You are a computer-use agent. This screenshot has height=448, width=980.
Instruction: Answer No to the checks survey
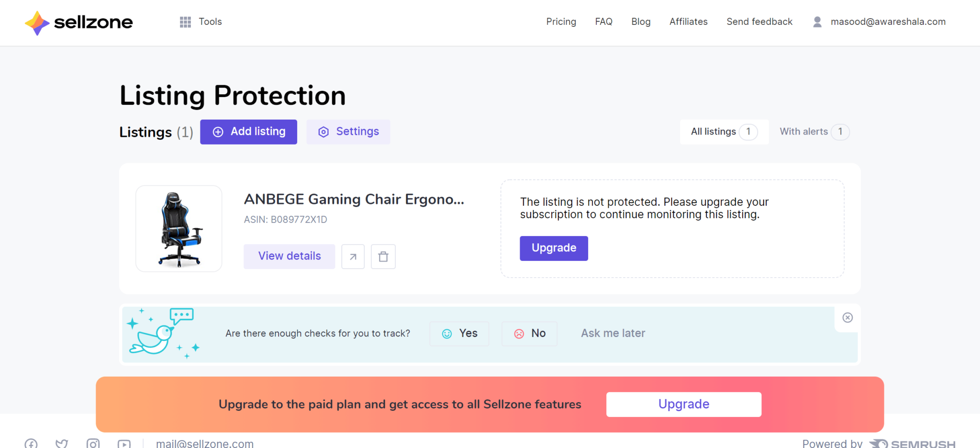[x=529, y=334]
